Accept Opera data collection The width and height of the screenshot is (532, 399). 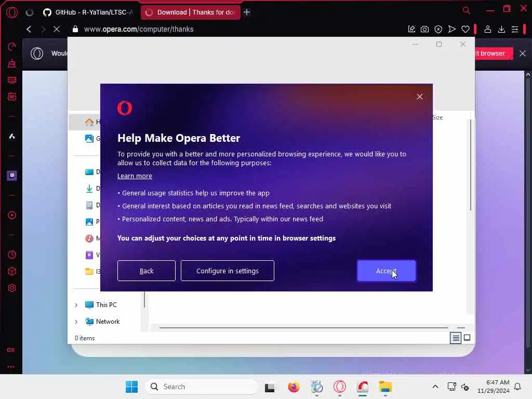tap(386, 271)
